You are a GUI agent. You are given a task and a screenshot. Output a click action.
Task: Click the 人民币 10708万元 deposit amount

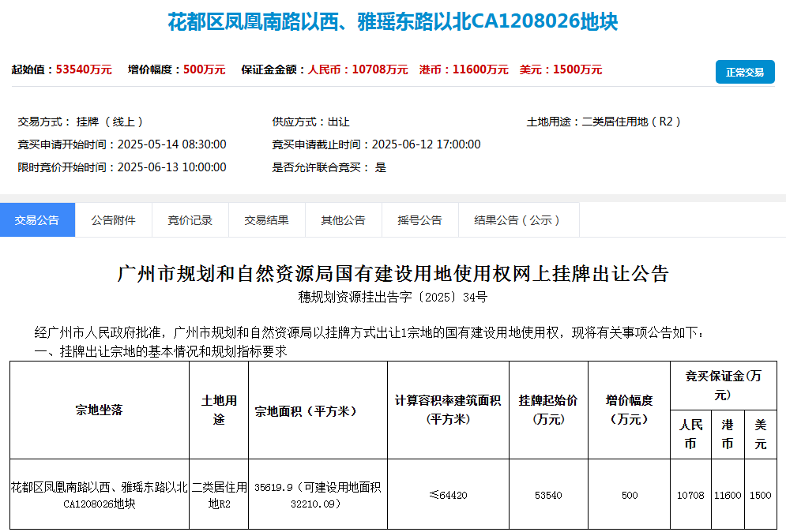[358, 69]
